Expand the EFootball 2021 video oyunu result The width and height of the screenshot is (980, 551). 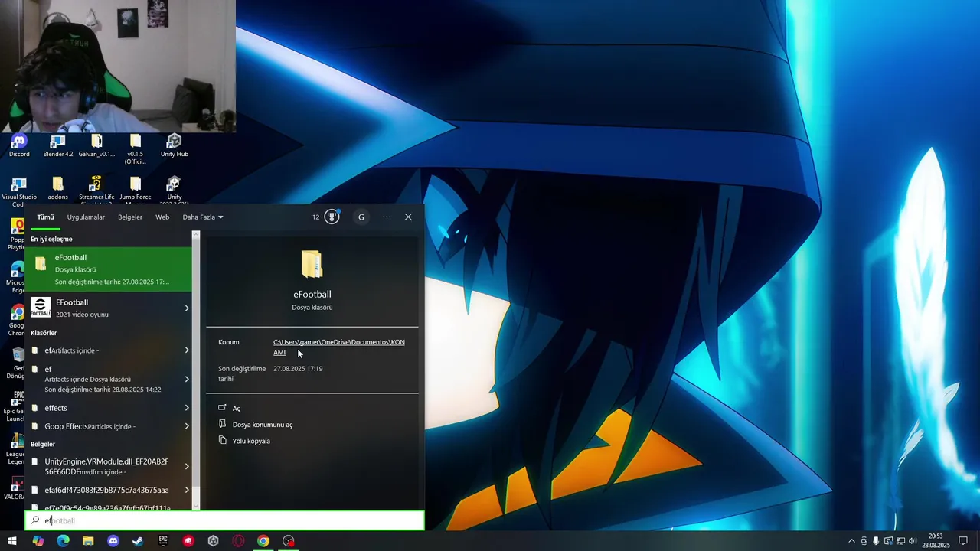(x=187, y=308)
